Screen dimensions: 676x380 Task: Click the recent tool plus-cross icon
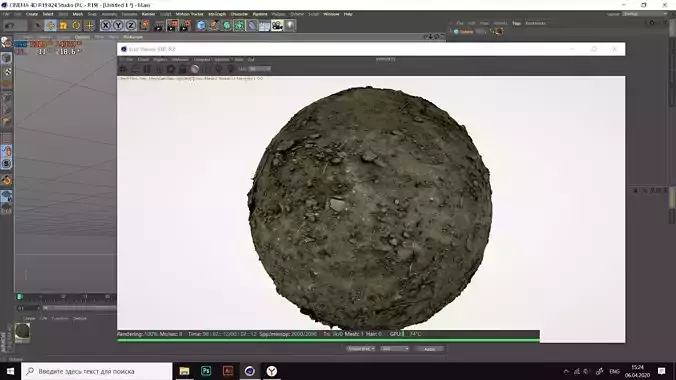89,25
